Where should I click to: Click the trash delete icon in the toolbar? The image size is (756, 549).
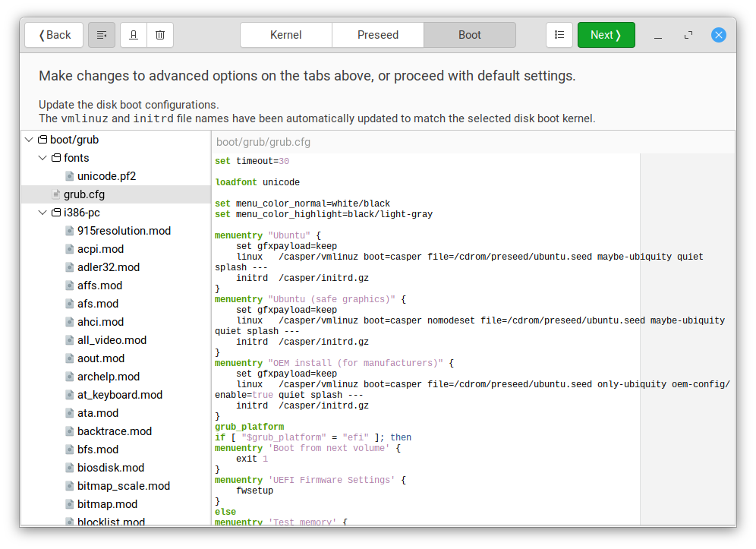tap(160, 34)
